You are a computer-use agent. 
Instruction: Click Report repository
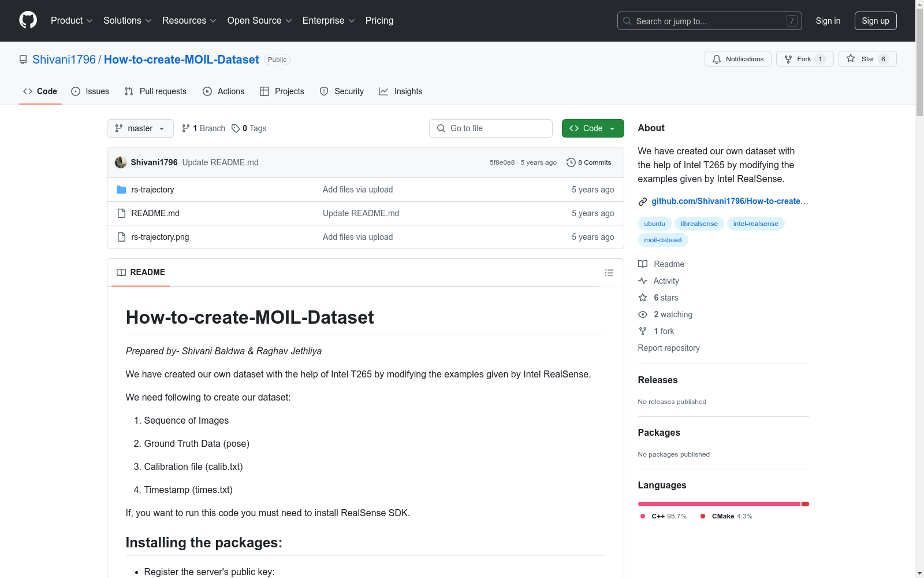click(x=669, y=348)
